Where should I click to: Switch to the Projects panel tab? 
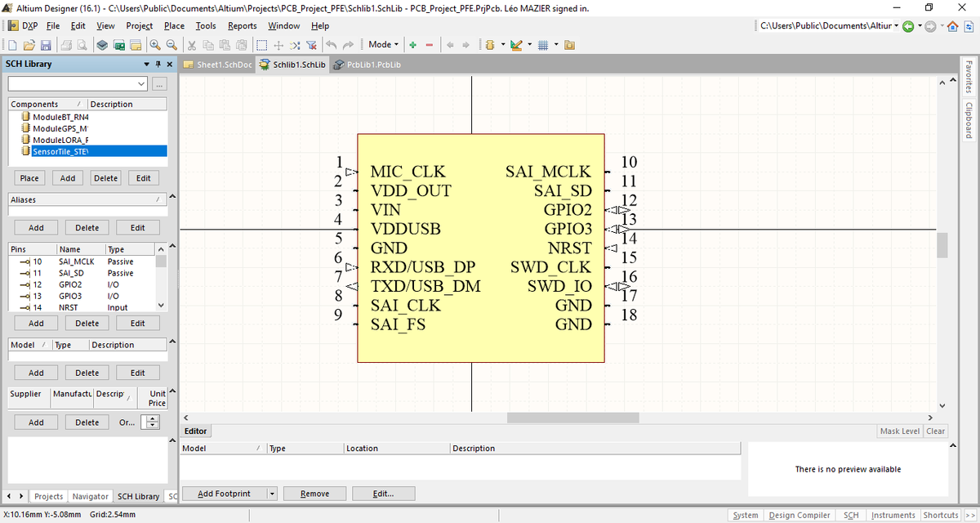point(48,496)
